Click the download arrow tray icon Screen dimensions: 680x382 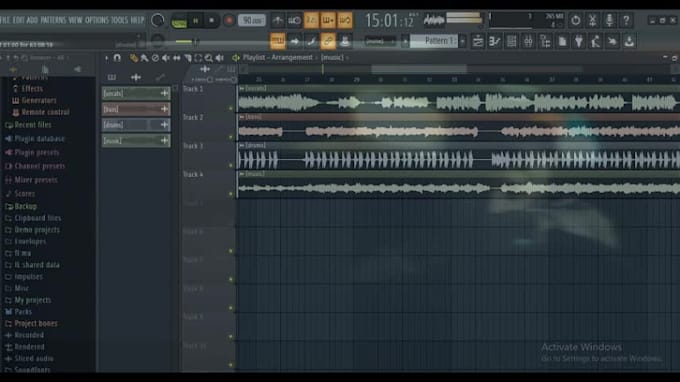click(629, 41)
